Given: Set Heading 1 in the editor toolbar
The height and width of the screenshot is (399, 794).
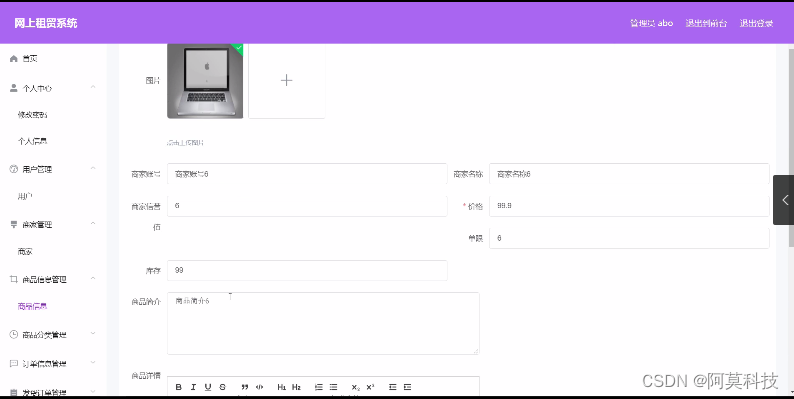Looking at the screenshot, I should pyautogui.click(x=282, y=387).
